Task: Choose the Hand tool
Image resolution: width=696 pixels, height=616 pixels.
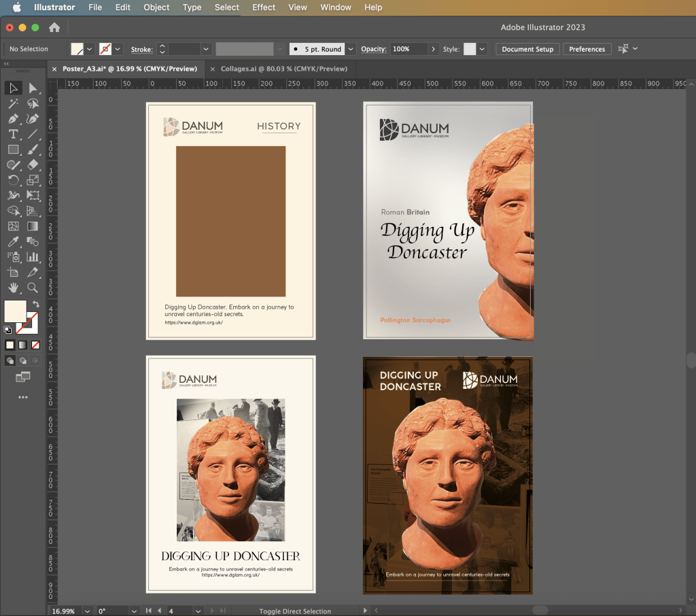Action: (13, 288)
